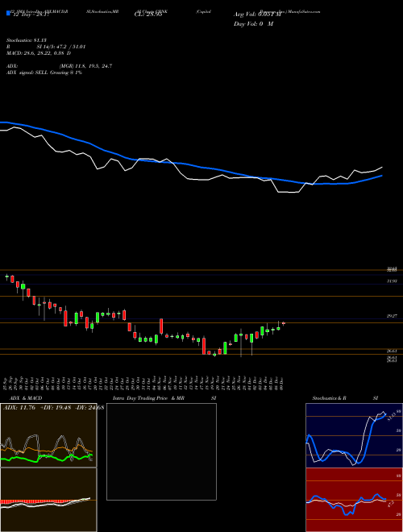Click the 'MACD: 28.6, 28.22, 0.38' line
Image resolution: width=403 pixels, height=532 pixels.
[x=36, y=53]
